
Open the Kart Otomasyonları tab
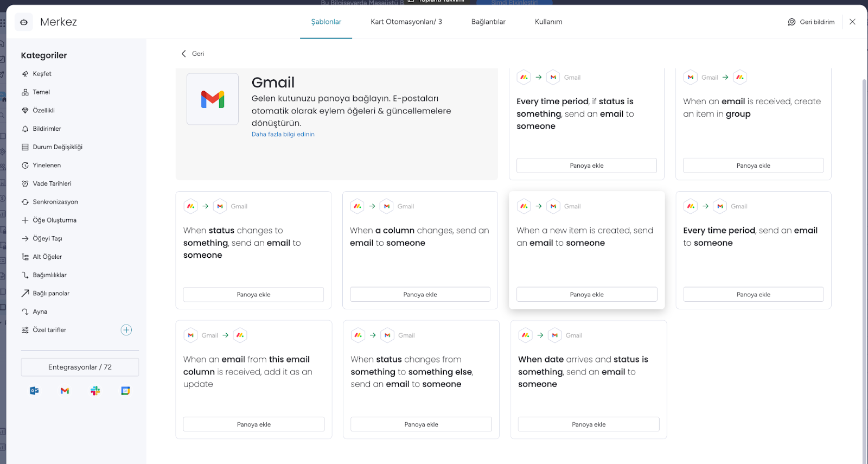406,22
